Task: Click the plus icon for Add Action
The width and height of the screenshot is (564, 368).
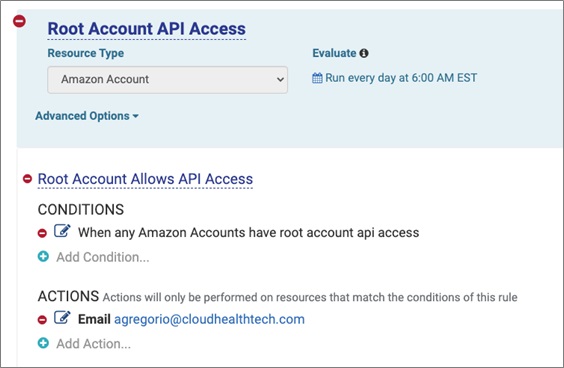Action: pos(43,343)
